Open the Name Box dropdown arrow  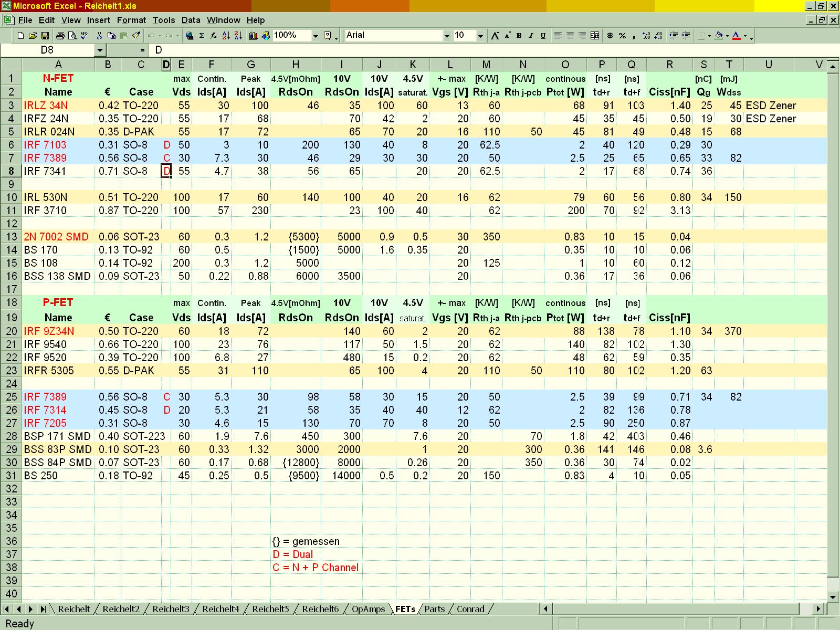click(100, 50)
